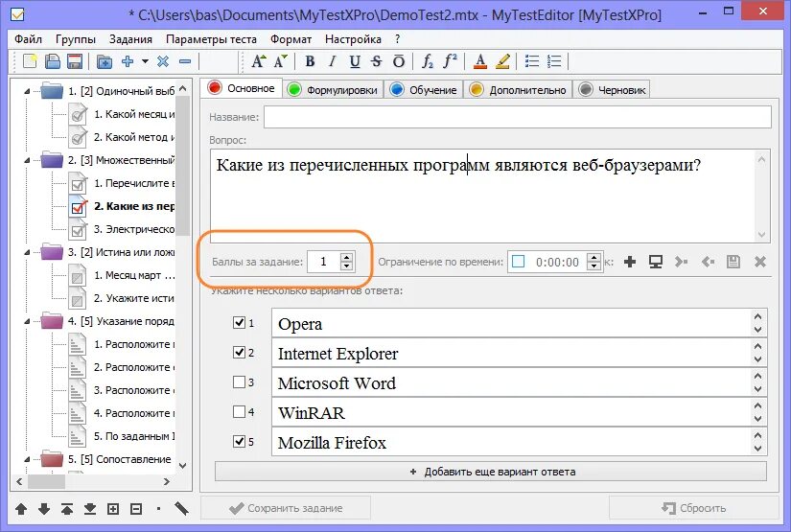Switch to the Формулировки tab
This screenshot has height=532, width=791.
tap(333, 90)
